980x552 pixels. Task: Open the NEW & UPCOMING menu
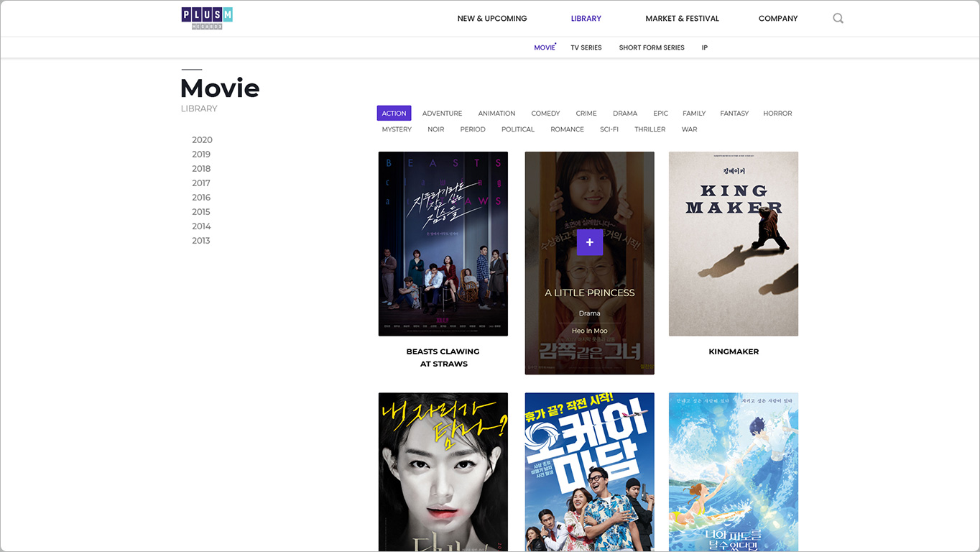point(492,19)
